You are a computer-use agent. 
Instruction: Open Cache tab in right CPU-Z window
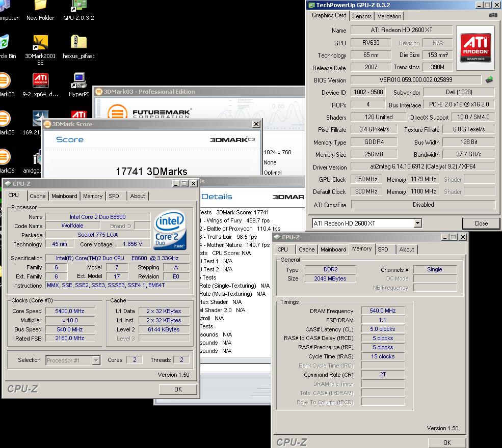307,249
